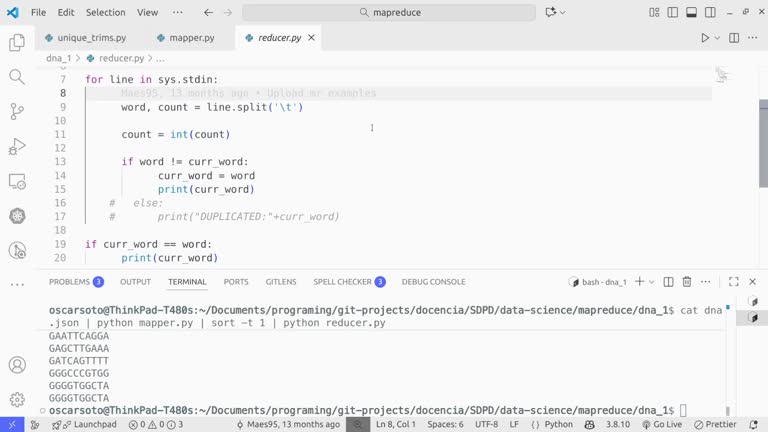Click Prettier status bar item

(x=715, y=425)
